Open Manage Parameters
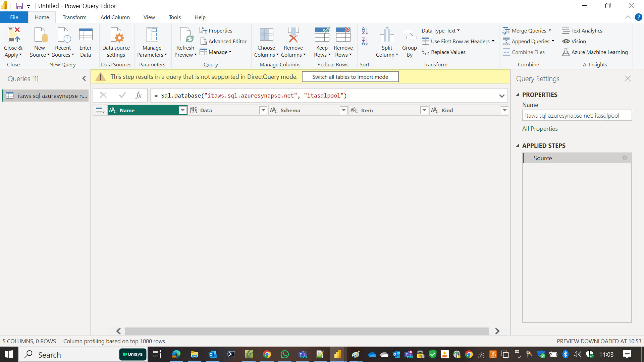 point(152,43)
